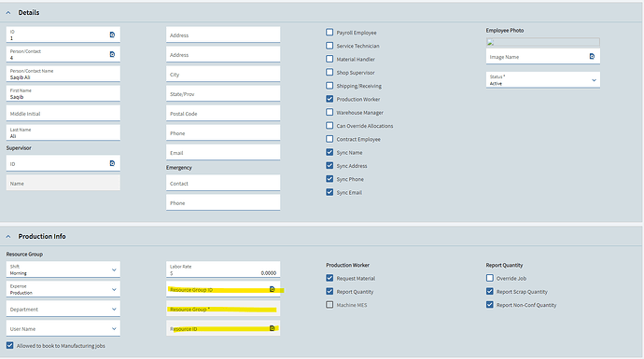Open the Shift dropdown

pos(63,269)
